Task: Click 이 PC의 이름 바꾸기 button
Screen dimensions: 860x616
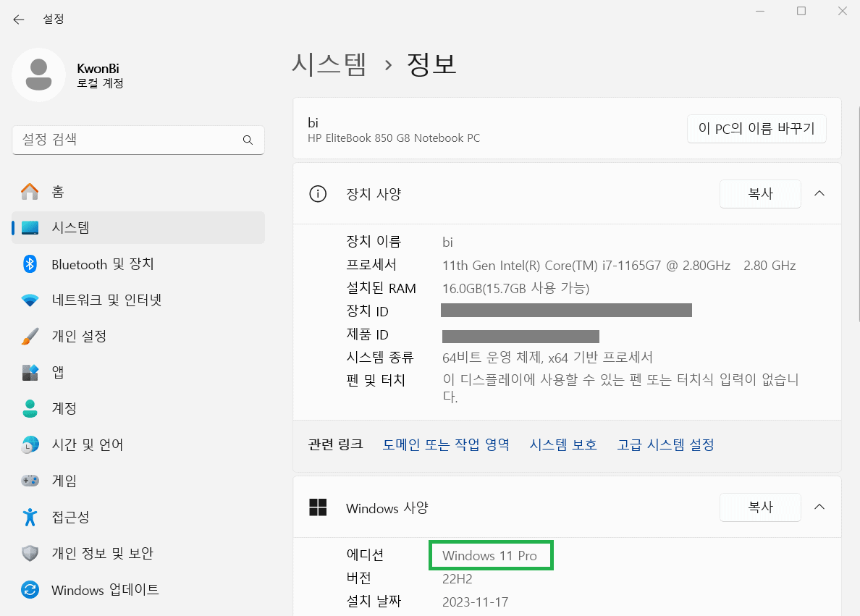Action: pyautogui.click(x=756, y=128)
